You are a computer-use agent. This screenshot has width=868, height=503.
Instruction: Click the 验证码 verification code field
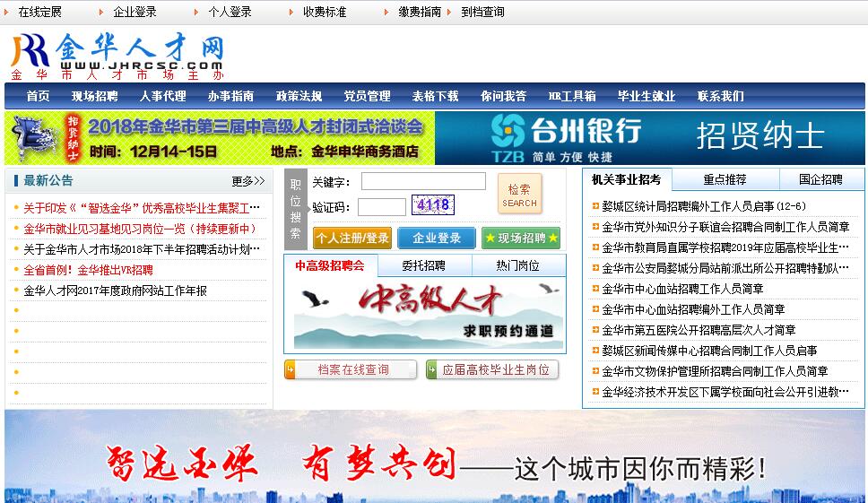point(381,207)
